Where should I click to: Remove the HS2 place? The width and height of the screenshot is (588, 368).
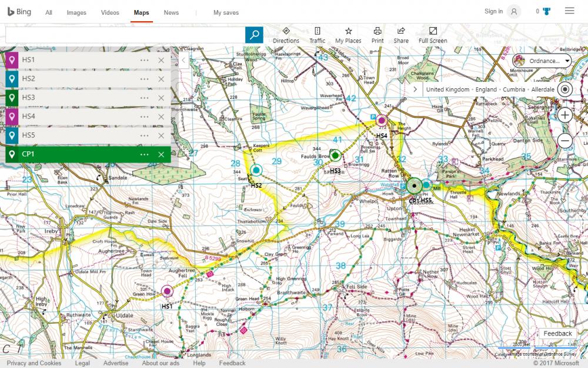161,79
